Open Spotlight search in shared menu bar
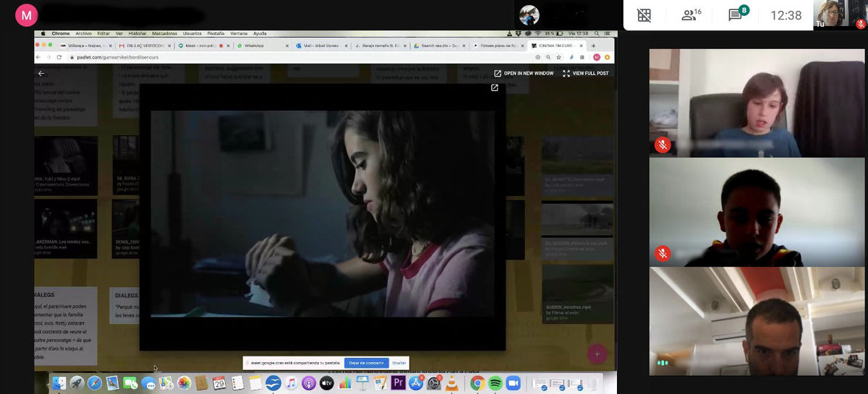Image resolution: width=868 pixels, height=394 pixels. point(597,33)
